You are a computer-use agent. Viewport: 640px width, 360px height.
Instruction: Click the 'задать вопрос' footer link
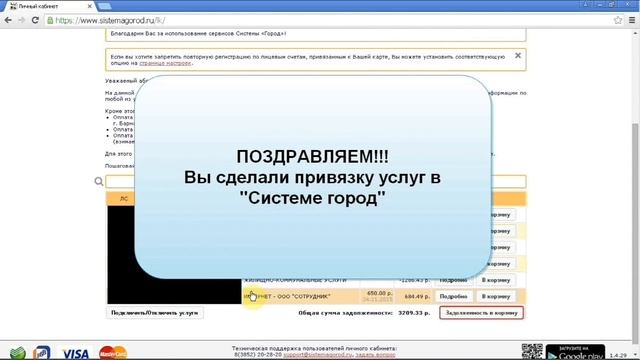coord(375,355)
